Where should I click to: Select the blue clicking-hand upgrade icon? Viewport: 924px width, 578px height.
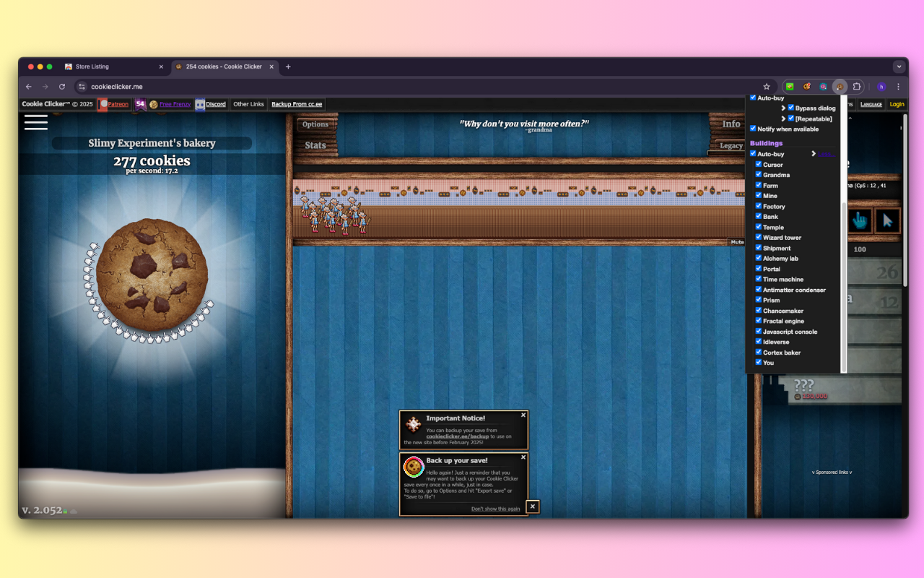pos(859,220)
